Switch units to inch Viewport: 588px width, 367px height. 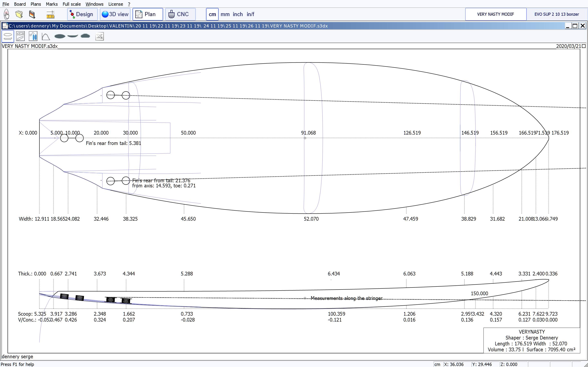click(238, 14)
